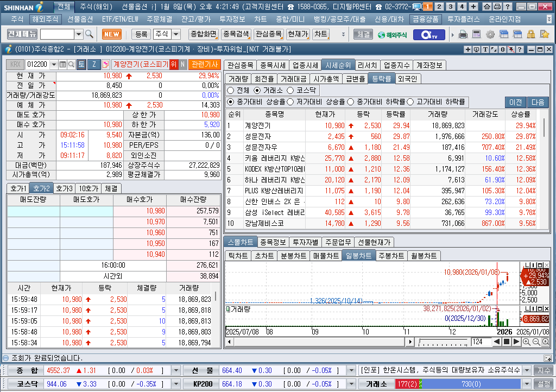Open help question mark in title bar
Image resolution: width=556 pixels, height=392 pixels.
(508, 7)
